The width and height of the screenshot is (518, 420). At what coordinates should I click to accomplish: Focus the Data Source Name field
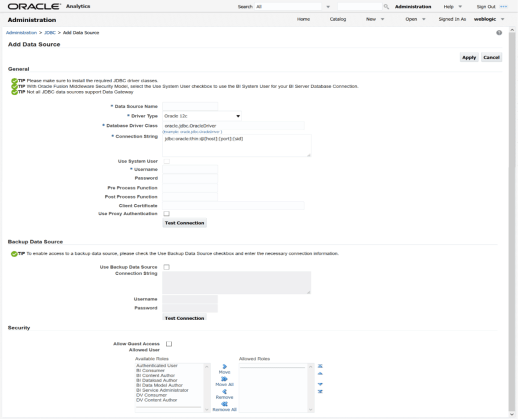pyautogui.click(x=190, y=106)
